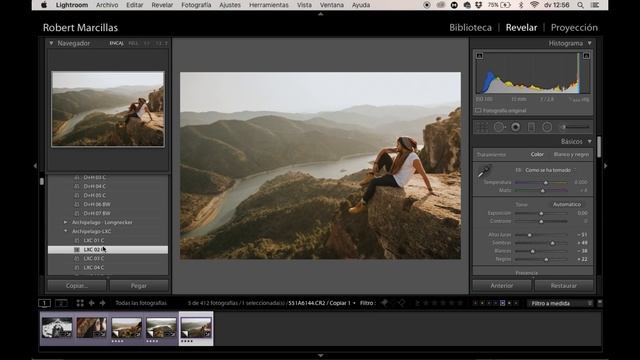Select second filmstrip thumbnail with rock close-up
640x360 pixels.
click(91, 327)
